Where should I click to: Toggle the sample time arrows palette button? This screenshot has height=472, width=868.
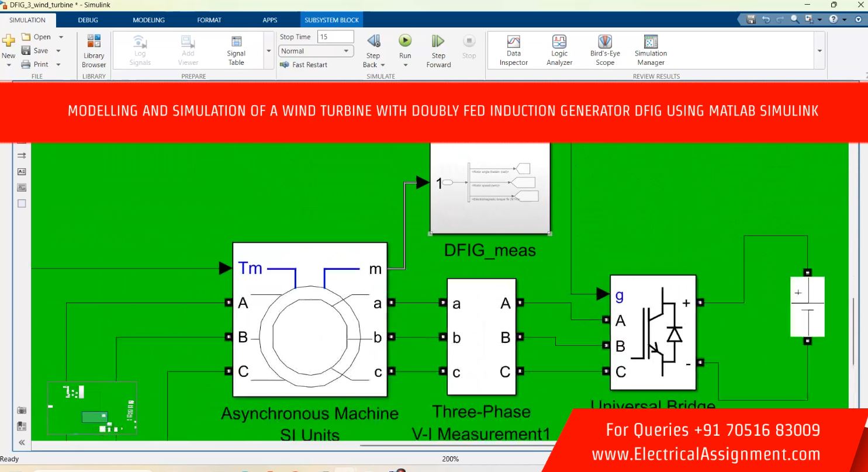(22, 156)
